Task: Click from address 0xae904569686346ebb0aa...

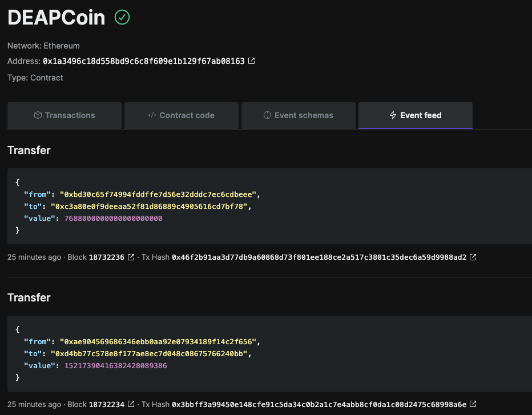Action: coord(158,342)
